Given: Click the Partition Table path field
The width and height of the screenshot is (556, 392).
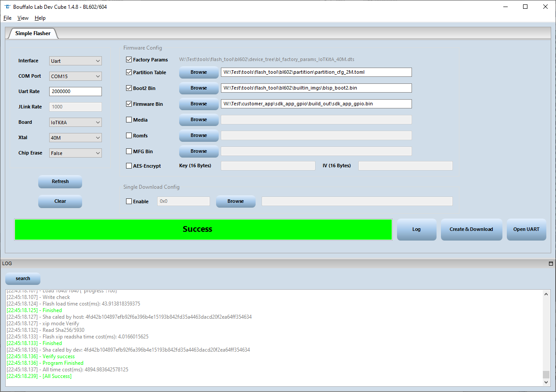Looking at the screenshot, I should [x=316, y=72].
